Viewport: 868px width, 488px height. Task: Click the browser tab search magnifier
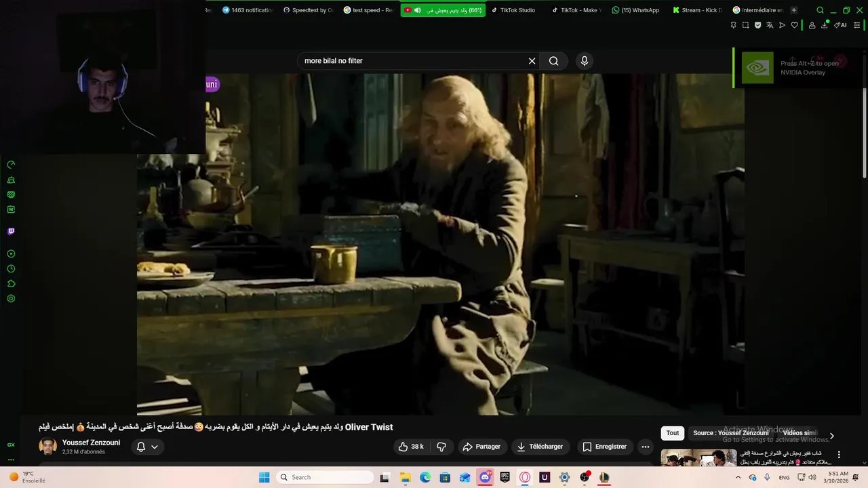click(x=820, y=10)
